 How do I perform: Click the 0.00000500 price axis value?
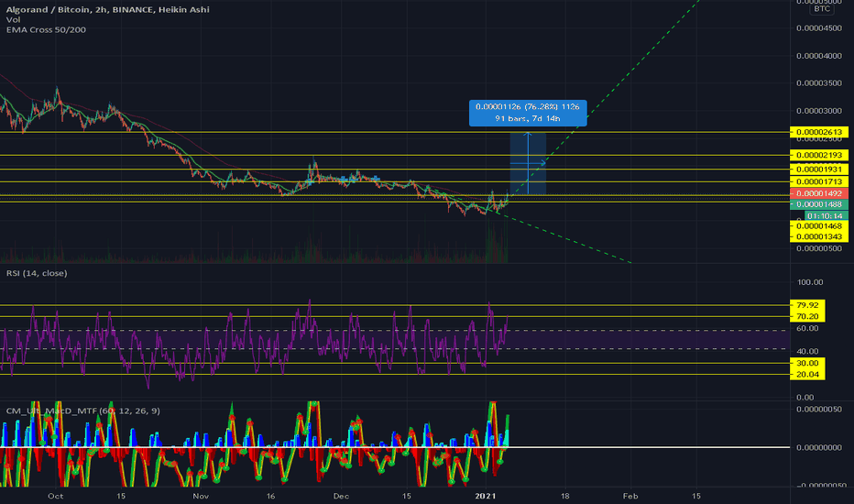(x=819, y=248)
